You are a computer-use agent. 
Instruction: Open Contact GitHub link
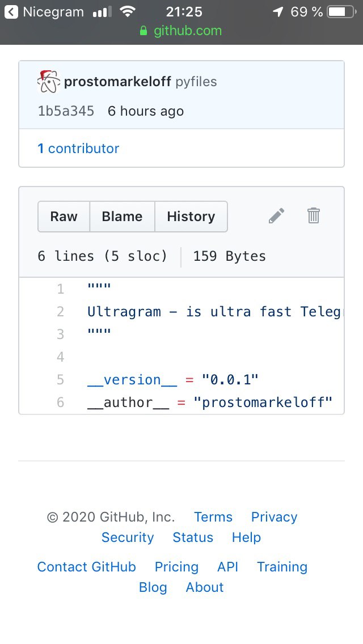[86, 567]
